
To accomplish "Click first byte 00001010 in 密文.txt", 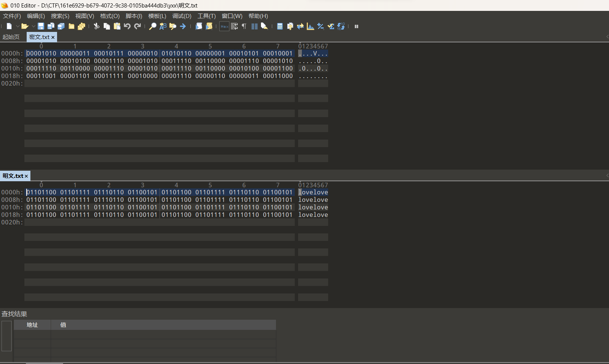I will point(41,54).
